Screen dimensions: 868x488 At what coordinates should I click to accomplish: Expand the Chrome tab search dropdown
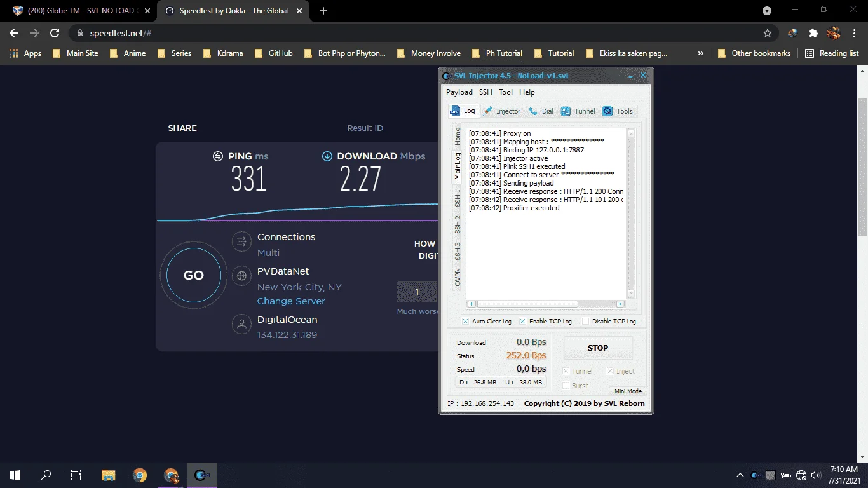[767, 11]
